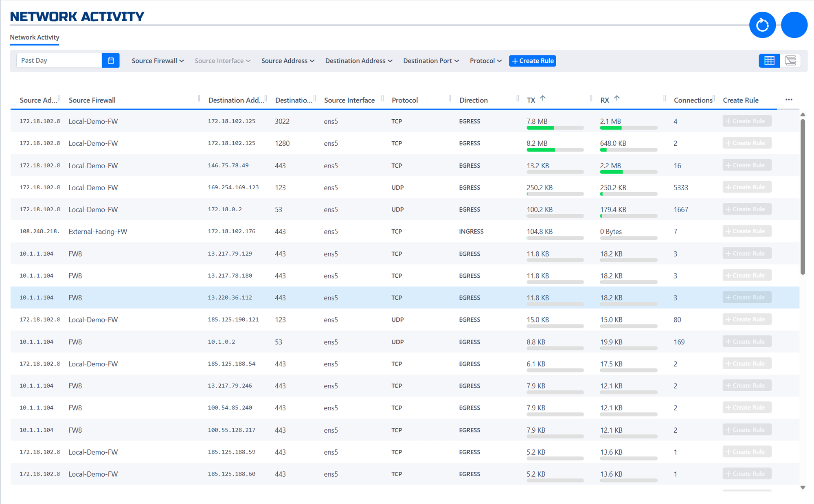Open the three-dot column options menu
Viewport: 814px width, 504px height.
click(789, 100)
